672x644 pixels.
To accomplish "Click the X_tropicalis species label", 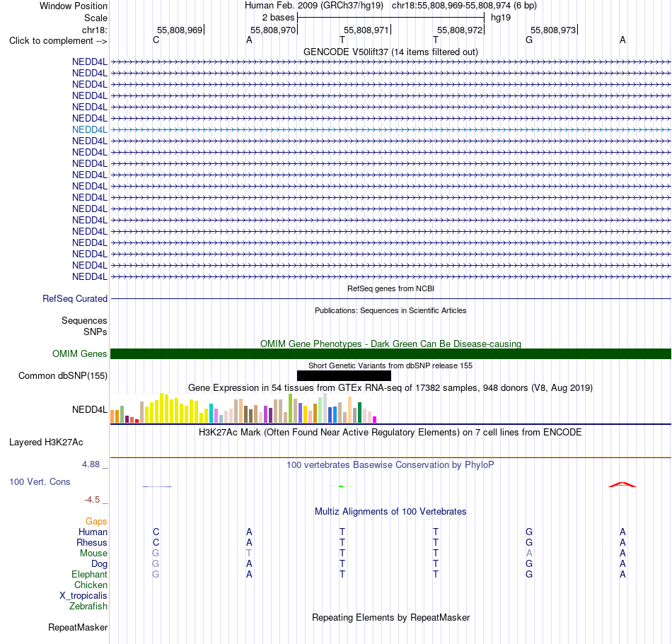I will 83,596.
